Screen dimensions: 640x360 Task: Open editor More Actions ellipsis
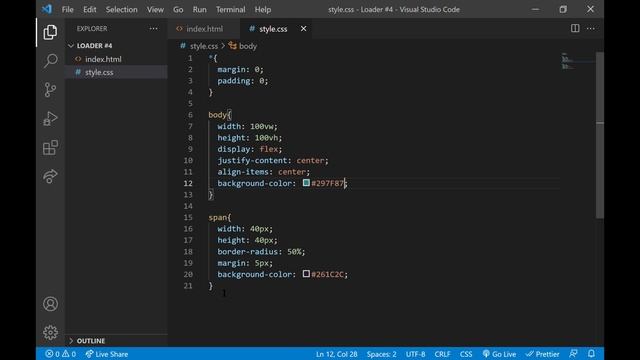pos(591,28)
